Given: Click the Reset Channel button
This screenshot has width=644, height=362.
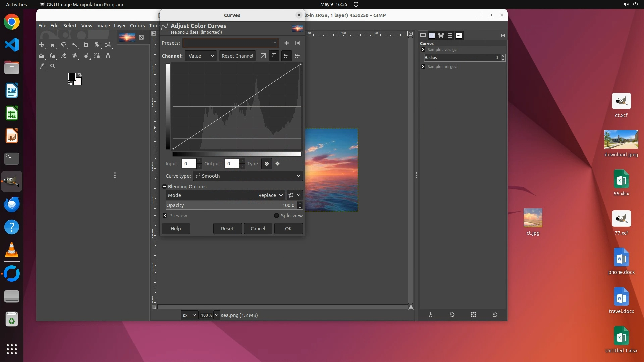Looking at the screenshot, I should click(x=237, y=56).
